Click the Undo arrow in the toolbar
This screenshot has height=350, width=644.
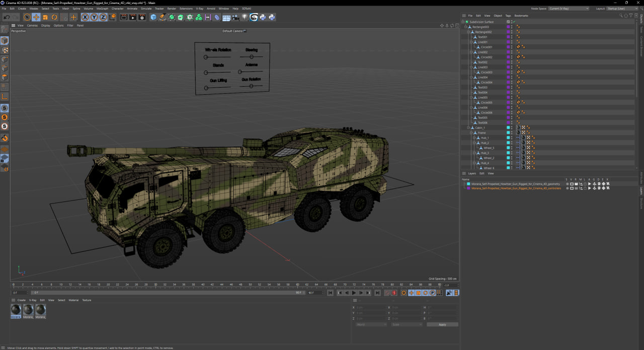click(x=7, y=17)
